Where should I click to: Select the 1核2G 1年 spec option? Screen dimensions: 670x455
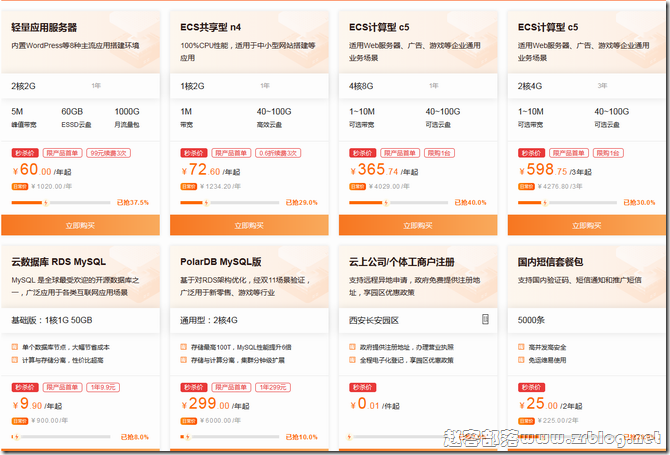pos(249,86)
